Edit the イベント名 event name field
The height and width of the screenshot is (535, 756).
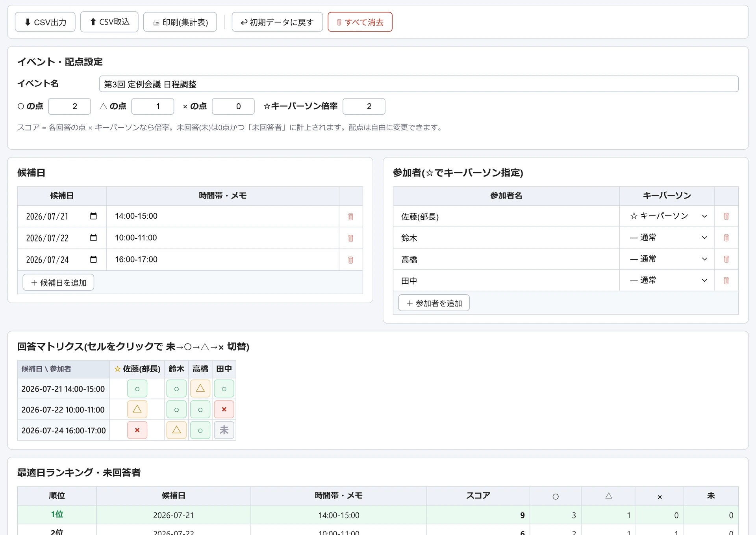(419, 84)
